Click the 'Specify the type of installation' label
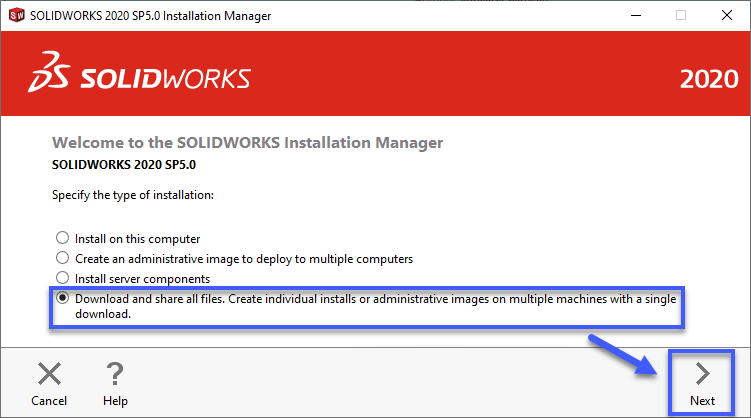This screenshot has width=751, height=418. [133, 195]
